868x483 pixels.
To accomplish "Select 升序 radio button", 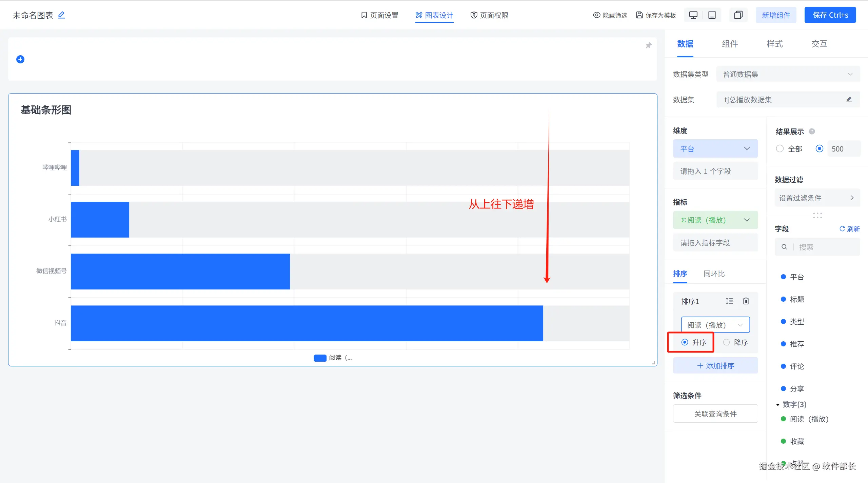I will [x=685, y=342].
